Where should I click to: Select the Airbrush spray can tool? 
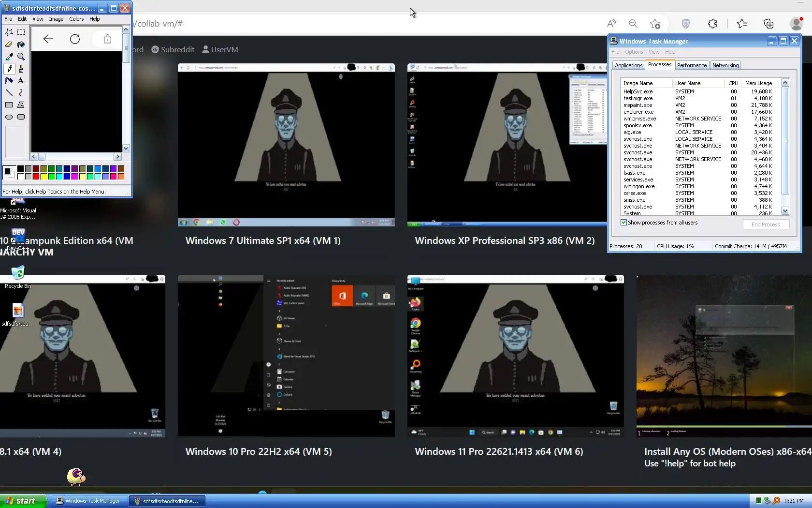click(9, 81)
